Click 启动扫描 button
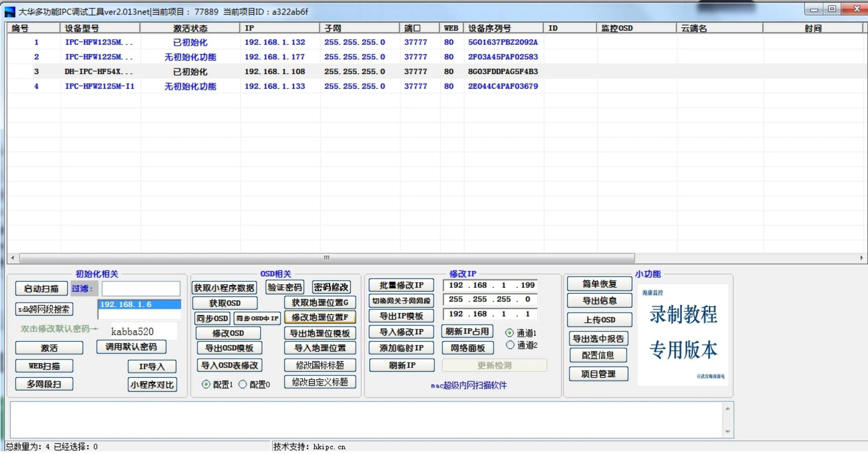 point(41,289)
